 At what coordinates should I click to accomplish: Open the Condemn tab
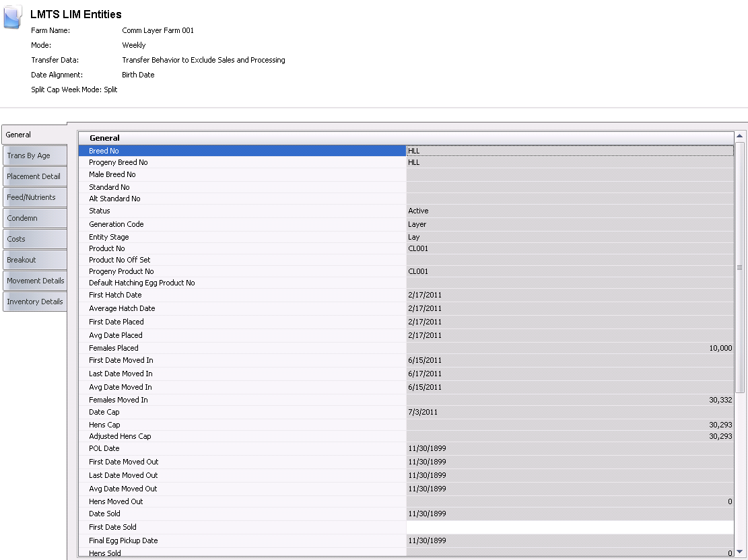click(34, 218)
